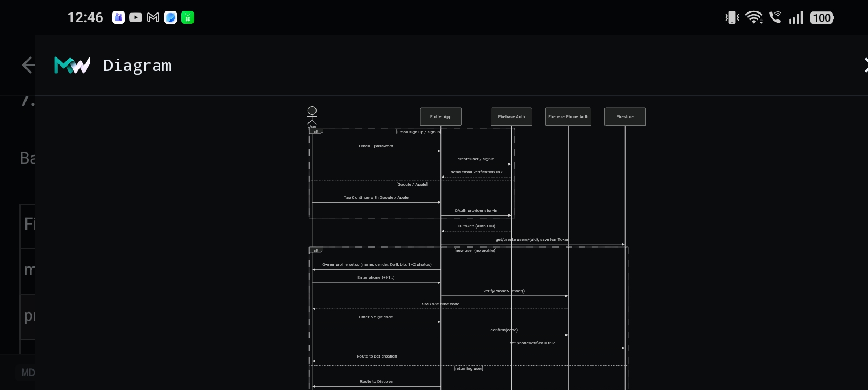Tap the alt tag of new user block
Screen dimensions: 868x390
(316, 250)
